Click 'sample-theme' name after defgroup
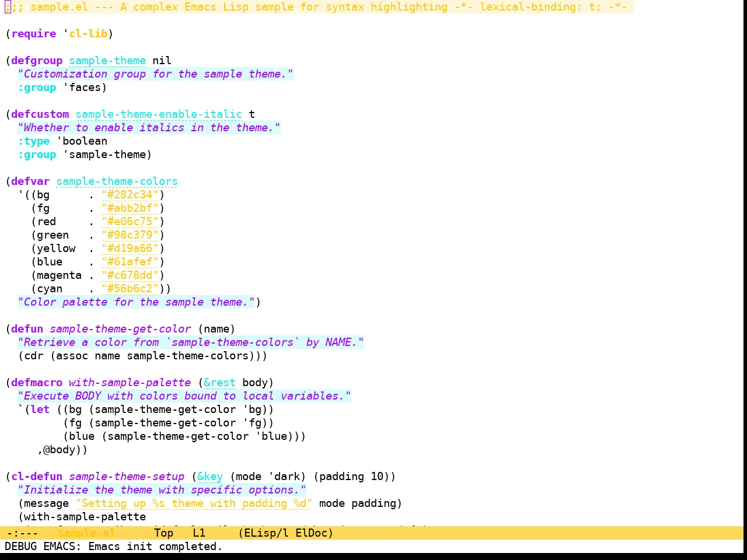The image size is (747, 560). (107, 61)
